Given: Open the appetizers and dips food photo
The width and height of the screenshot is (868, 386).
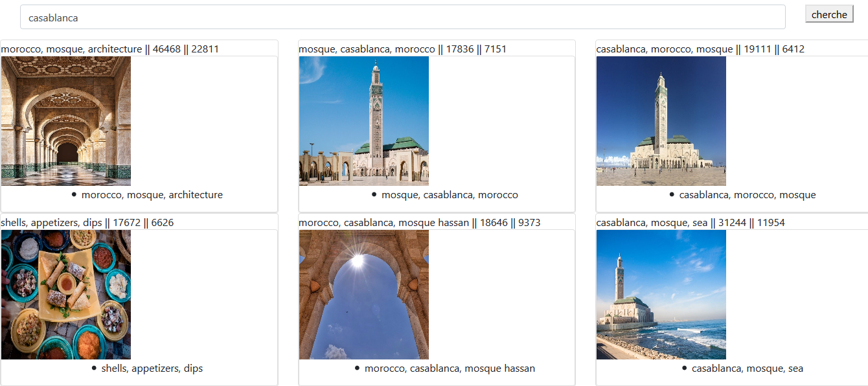Looking at the screenshot, I should 65,295.
